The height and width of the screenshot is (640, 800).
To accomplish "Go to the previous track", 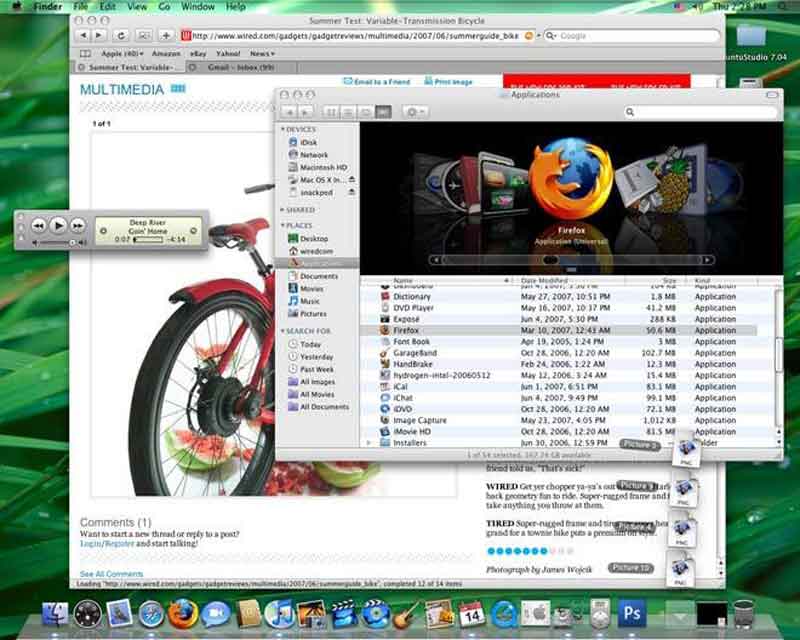I will [39, 225].
